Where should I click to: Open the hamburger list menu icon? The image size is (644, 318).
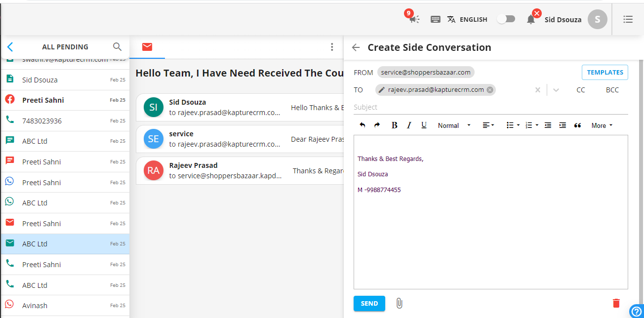pos(628,19)
